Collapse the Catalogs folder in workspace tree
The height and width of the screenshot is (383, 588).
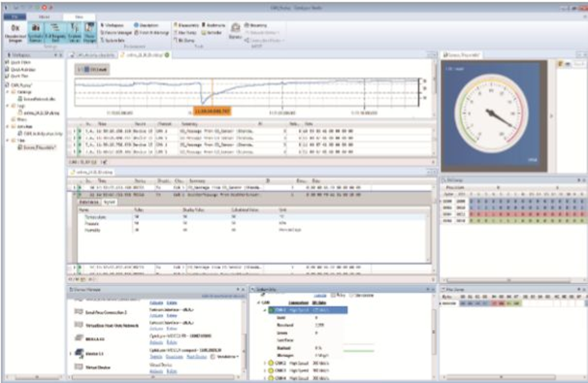[x=7, y=92]
